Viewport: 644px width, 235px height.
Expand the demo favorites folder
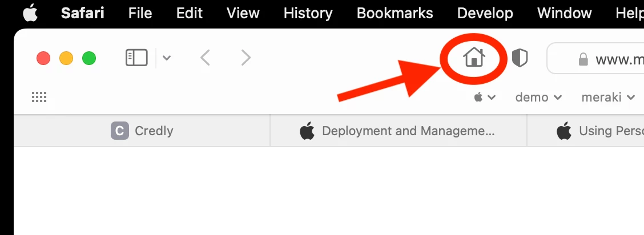click(x=538, y=98)
